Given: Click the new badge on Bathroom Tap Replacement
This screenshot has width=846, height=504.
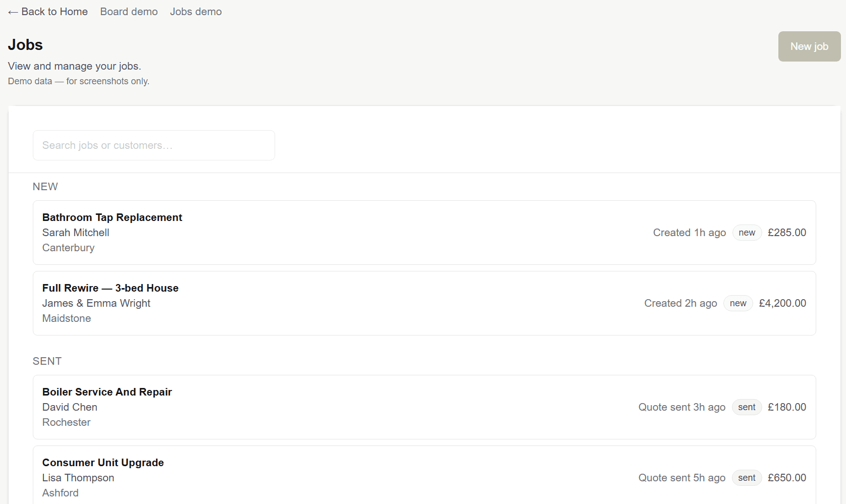Looking at the screenshot, I should (x=747, y=233).
